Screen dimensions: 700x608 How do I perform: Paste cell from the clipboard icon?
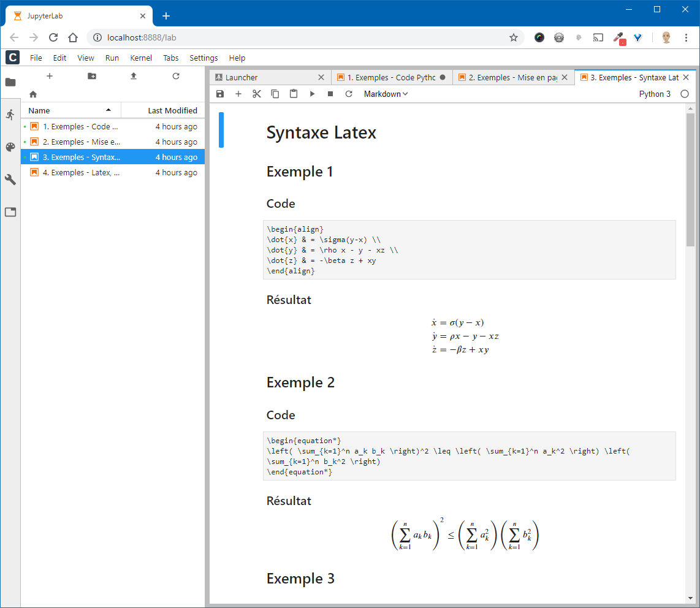[294, 94]
